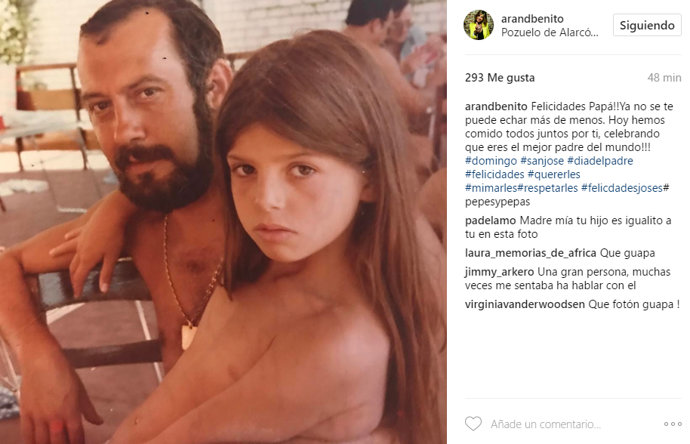Open arandbenito profile picture avatar
The image size is (690, 444).
(x=479, y=25)
